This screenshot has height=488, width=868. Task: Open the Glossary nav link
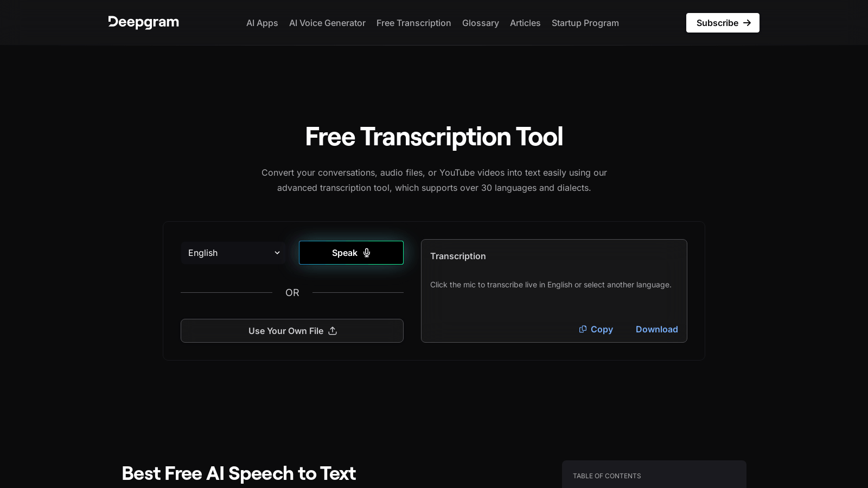pyautogui.click(x=480, y=23)
